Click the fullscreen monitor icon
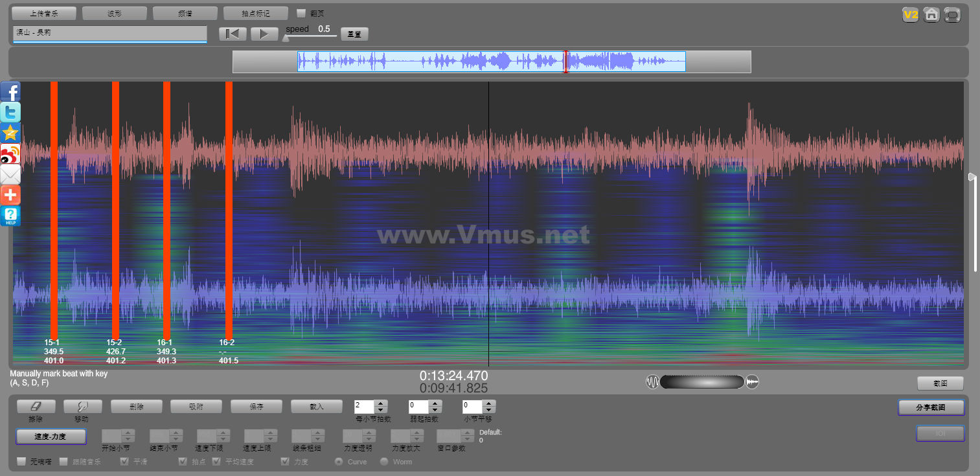 [952, 14]
